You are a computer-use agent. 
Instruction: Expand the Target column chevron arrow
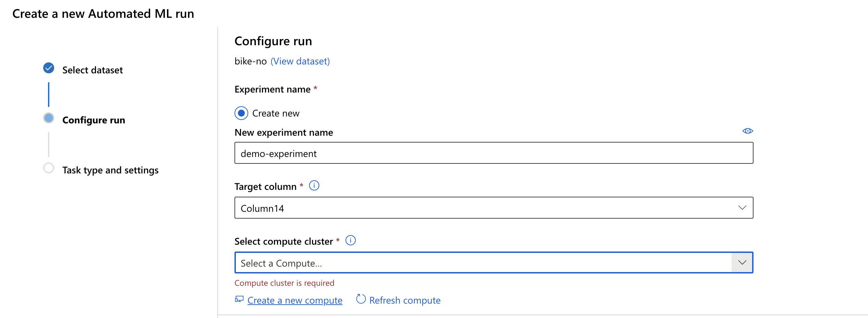742,208
